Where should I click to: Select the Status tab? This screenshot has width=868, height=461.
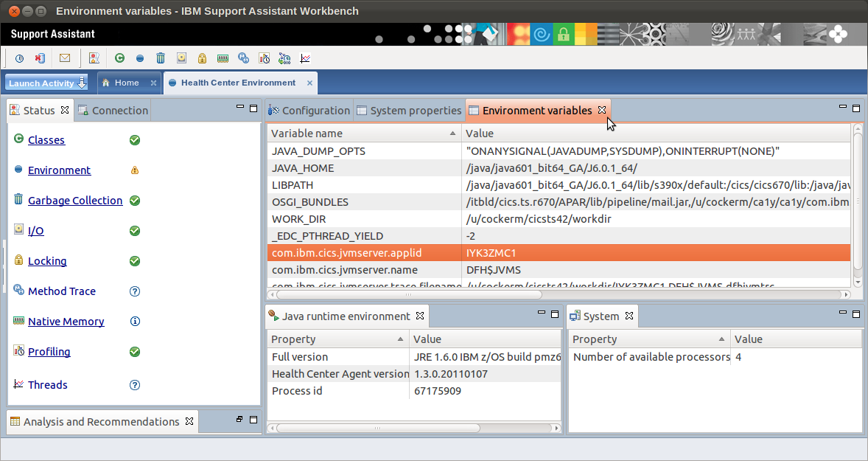click(x=39, y=110)
